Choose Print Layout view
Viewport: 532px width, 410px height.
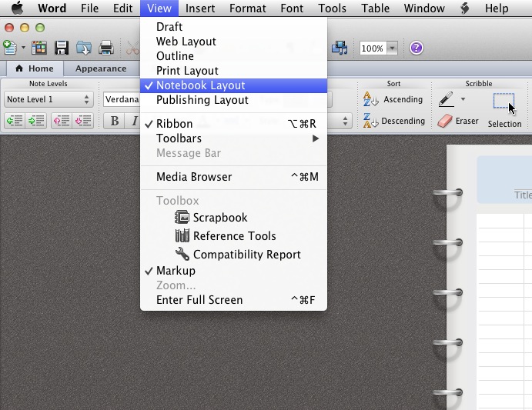233,71
